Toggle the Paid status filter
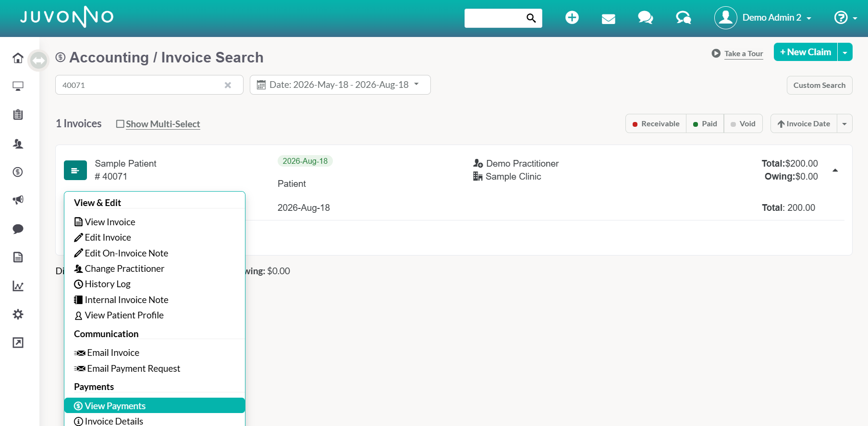 705,123
